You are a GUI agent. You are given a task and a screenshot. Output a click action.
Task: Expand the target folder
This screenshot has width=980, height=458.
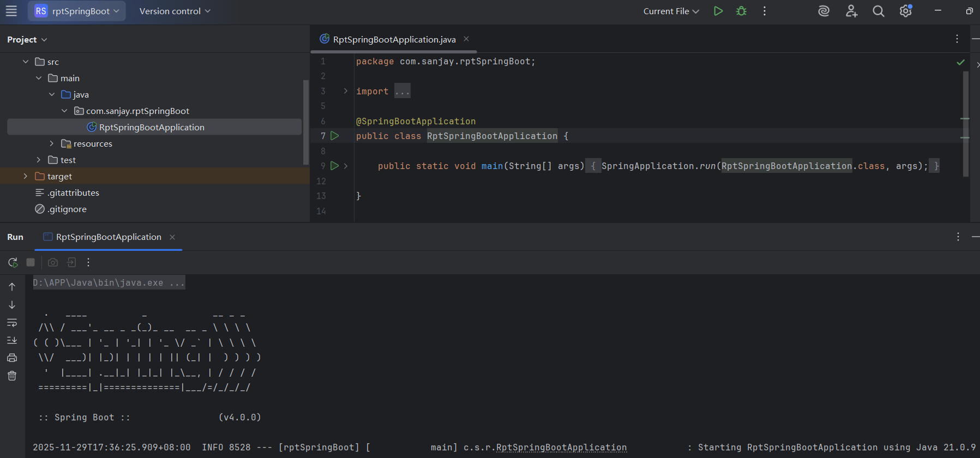click(26, 176)
